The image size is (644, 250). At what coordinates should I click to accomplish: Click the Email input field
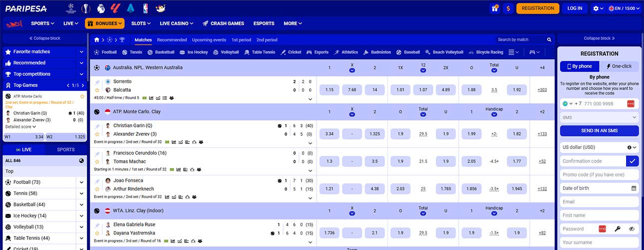pyautogui.click(x=599, y=201)
